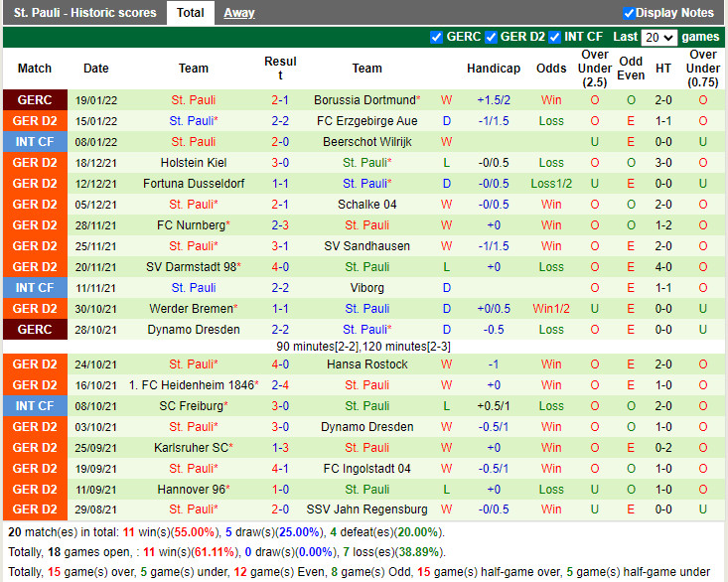
Task: Select FC Ingolstadt 04 team name
Action: tap(366, 469)
